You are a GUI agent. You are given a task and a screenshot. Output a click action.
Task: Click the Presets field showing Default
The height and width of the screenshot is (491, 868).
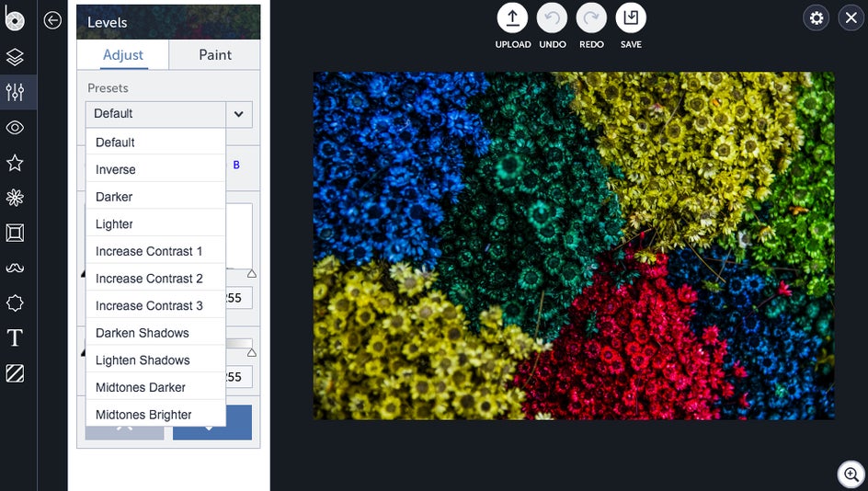point(155,114)
